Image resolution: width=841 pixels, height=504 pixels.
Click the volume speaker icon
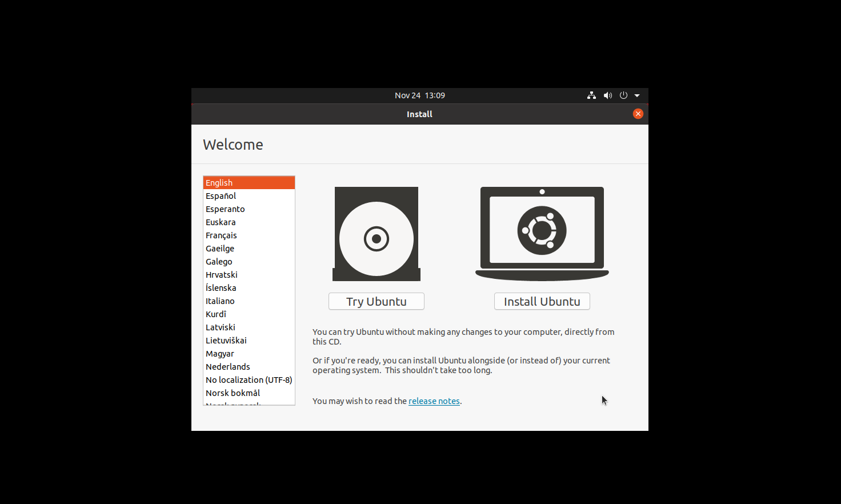point(607,95)
